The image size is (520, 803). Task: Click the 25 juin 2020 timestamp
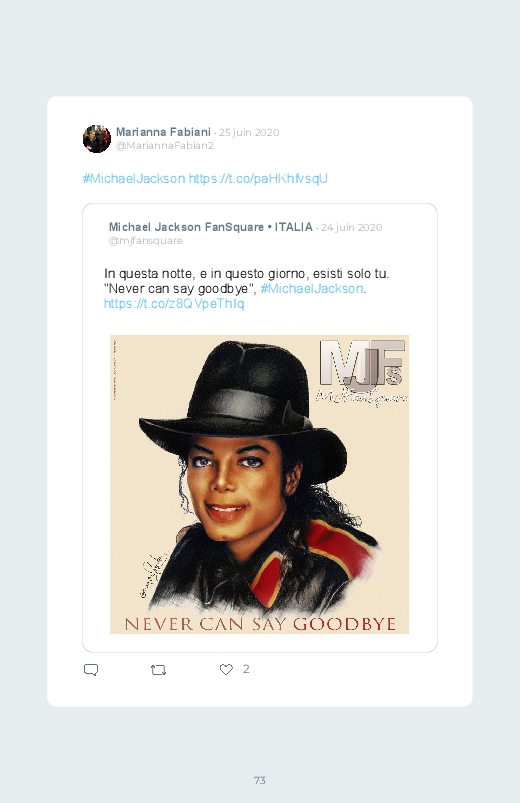click(x=249, y=133)
